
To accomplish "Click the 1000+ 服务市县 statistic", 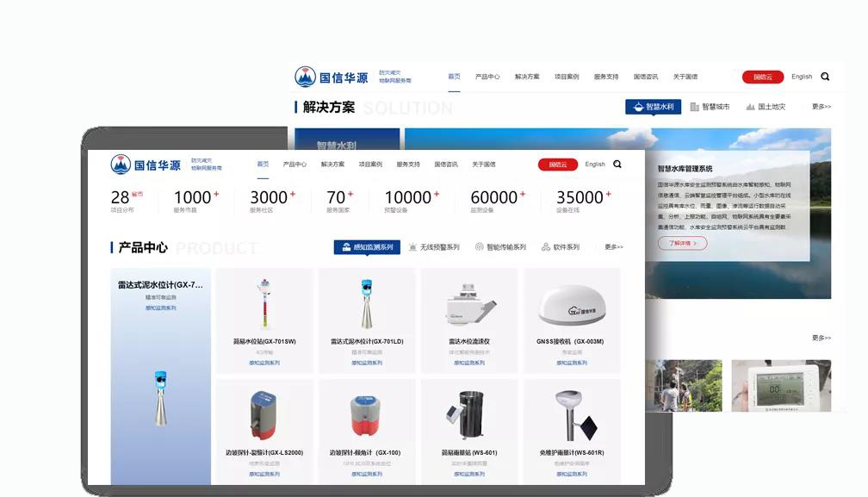I will tap(196, 201).
